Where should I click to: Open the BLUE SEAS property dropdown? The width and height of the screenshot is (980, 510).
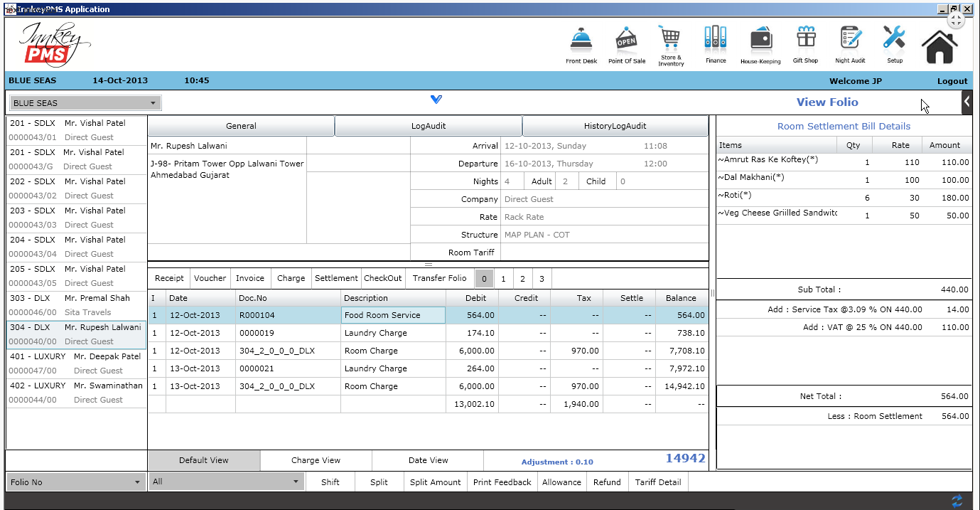153,102
